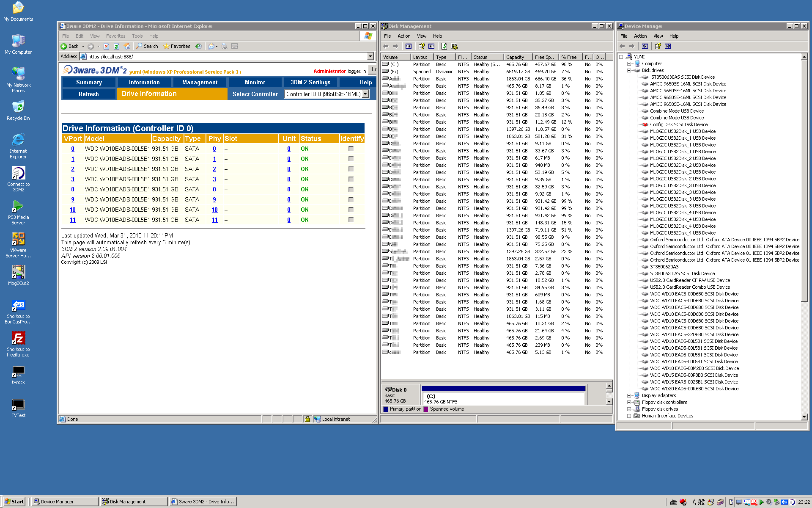Click the Mail icon in IE toolbar
This screenshot has width=812, height=508.
pos(212,46)
